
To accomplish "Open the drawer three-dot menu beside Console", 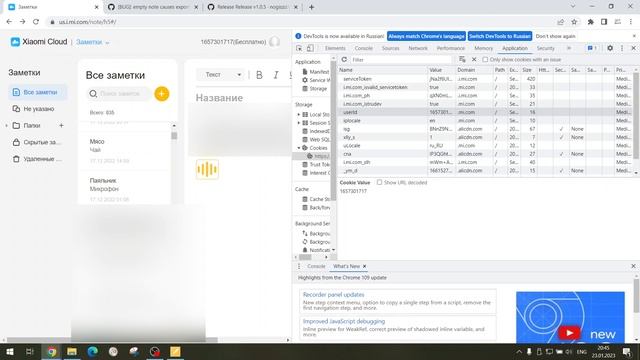I will coord(299,266).
